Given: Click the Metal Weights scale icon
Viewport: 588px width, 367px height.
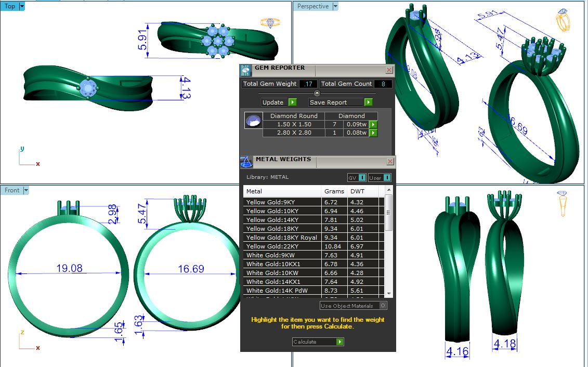Looking at the screenshot, I should 246,162.
